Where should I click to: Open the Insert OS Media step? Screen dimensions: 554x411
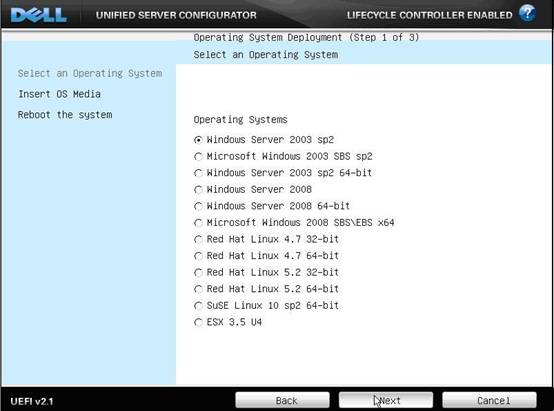click(x=59, y=94)
